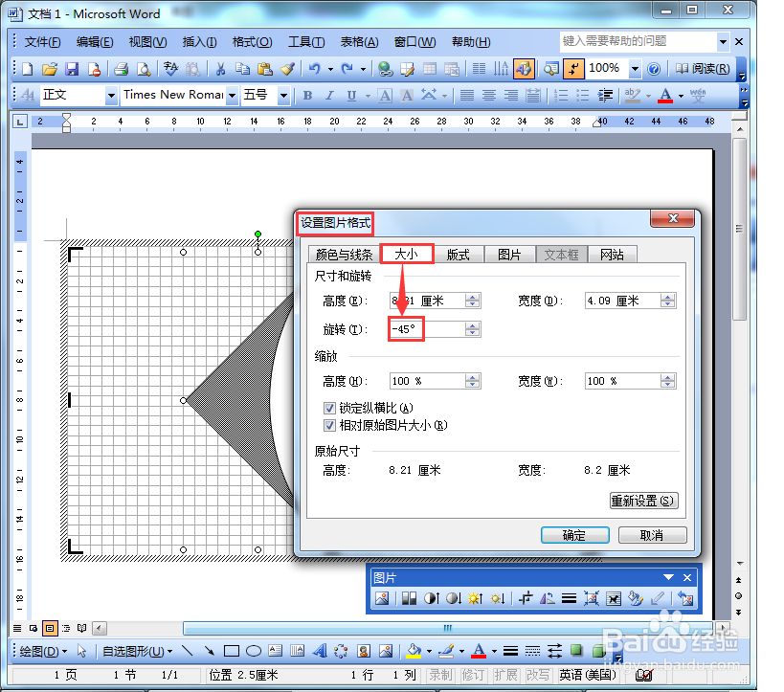784x692 pixels.
Task: Open the help question box dropdown
Action: 723,42
